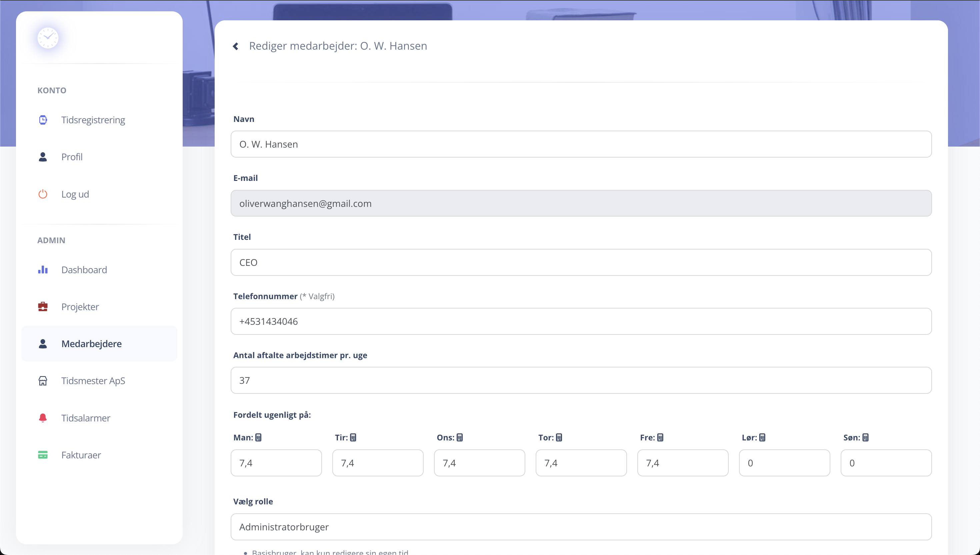Open Tidsregistrering in the sidebar

[93, 120]
